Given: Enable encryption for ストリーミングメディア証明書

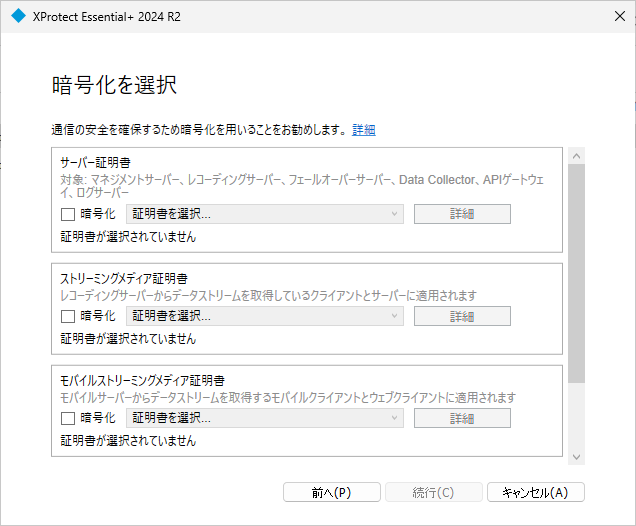Looking at the screenshot, I should tap(68, 316).
